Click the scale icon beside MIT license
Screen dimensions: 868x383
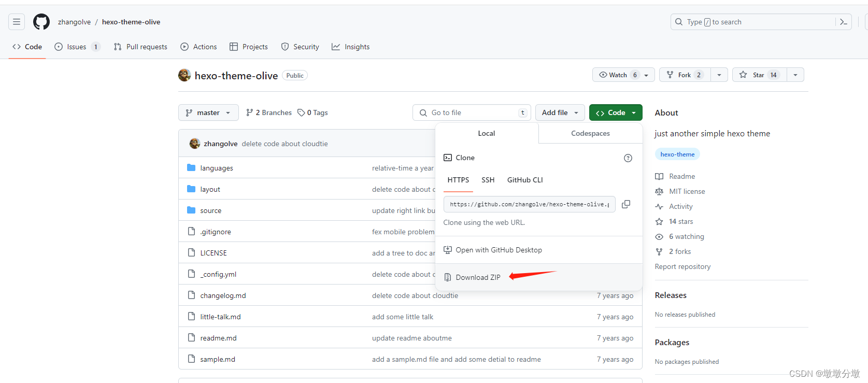pyautogui.click(x=659, y=191)
